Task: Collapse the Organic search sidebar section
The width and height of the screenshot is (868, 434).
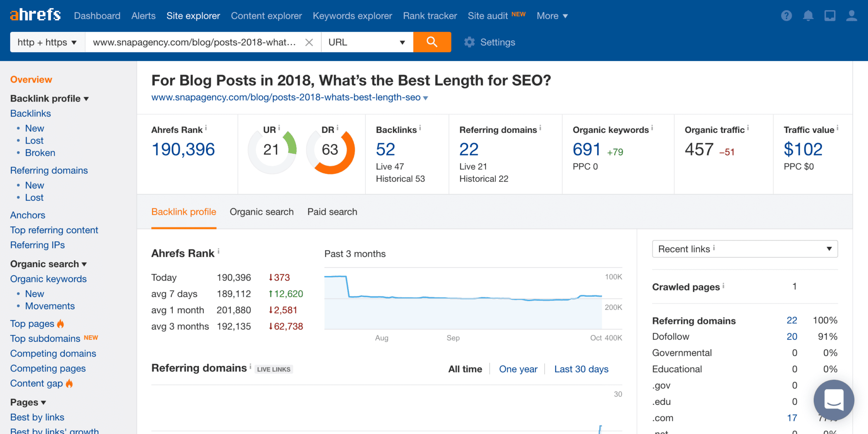Action: pyautogui.click(x=48, y=264)
